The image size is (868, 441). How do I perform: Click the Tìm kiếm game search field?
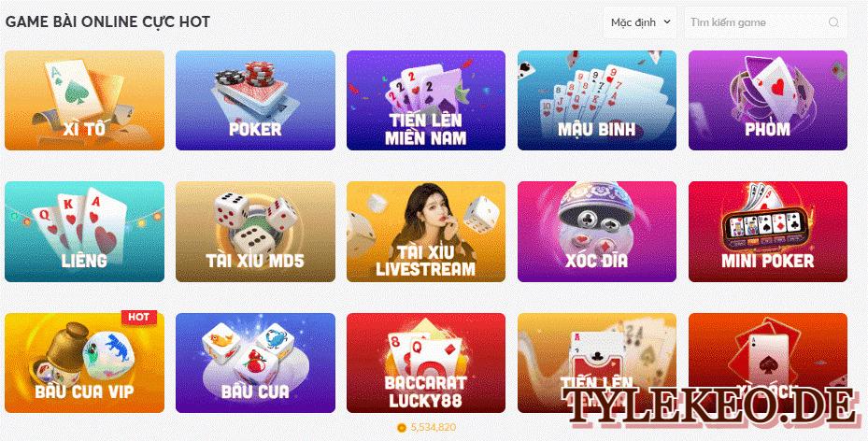click(765, 22)
